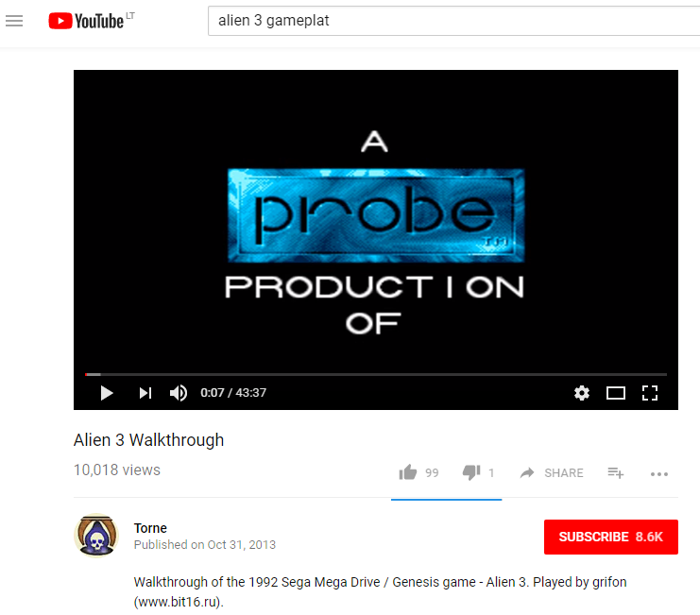
Task: Like the video with thumbs up
Action: (407, 472)
